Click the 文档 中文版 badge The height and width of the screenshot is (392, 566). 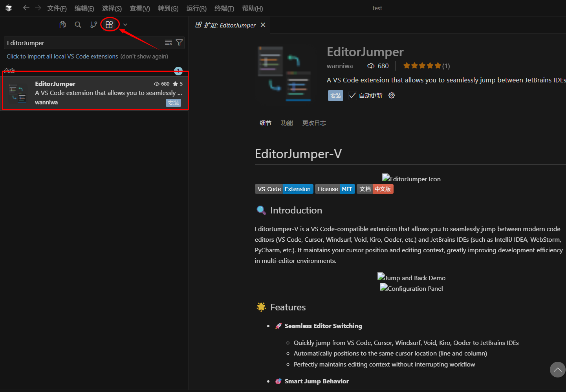point(375,189)
